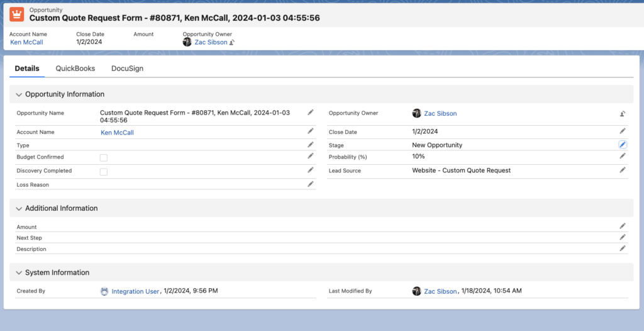Click 'Website - Custom Quote Request' value

pyautogui.click(x=461, y=171)
